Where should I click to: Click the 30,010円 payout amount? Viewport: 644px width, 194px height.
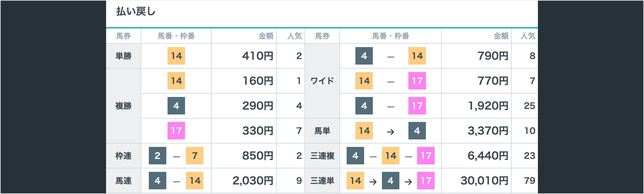point(484,181)
